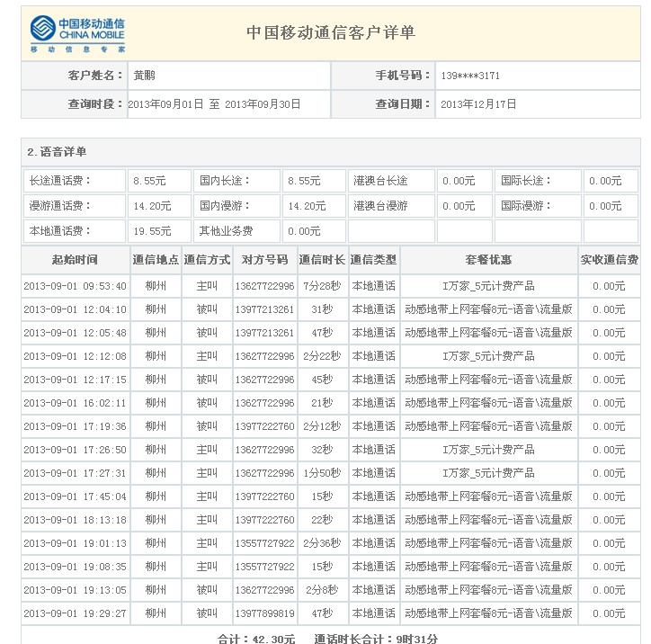Image resolution: width=651 pixels, height=644 pixels.
Task: Click duration 1分50秒
Action: 322,473
